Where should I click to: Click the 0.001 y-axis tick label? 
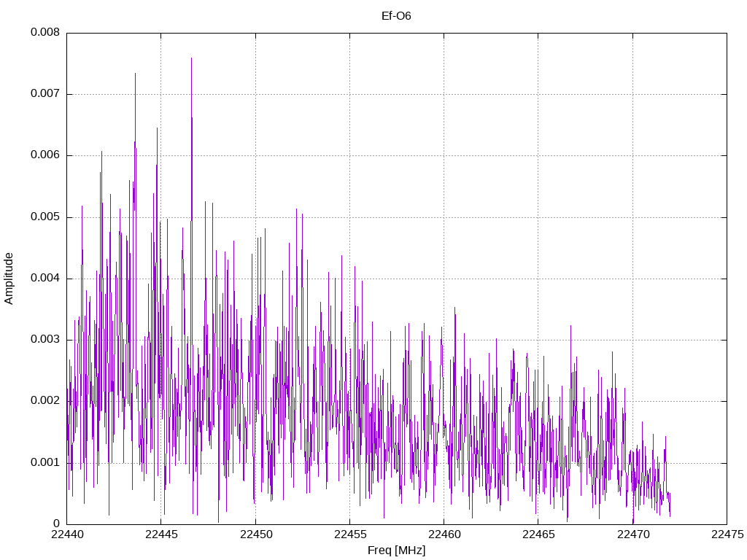[x=45, y=462]
